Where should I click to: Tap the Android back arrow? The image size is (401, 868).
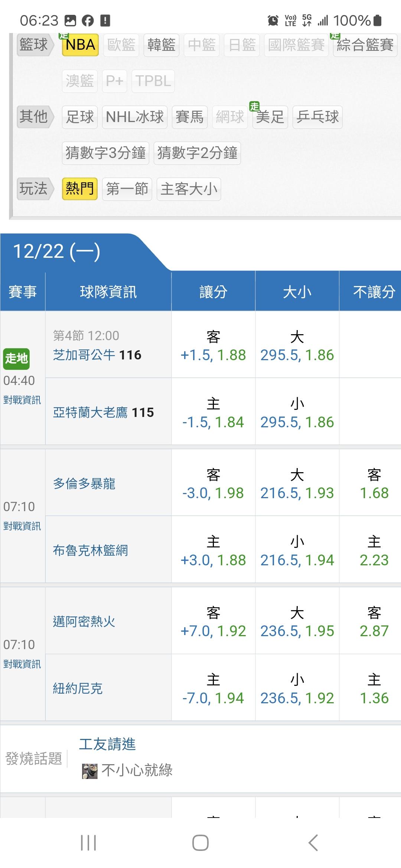tap(313, 843)
